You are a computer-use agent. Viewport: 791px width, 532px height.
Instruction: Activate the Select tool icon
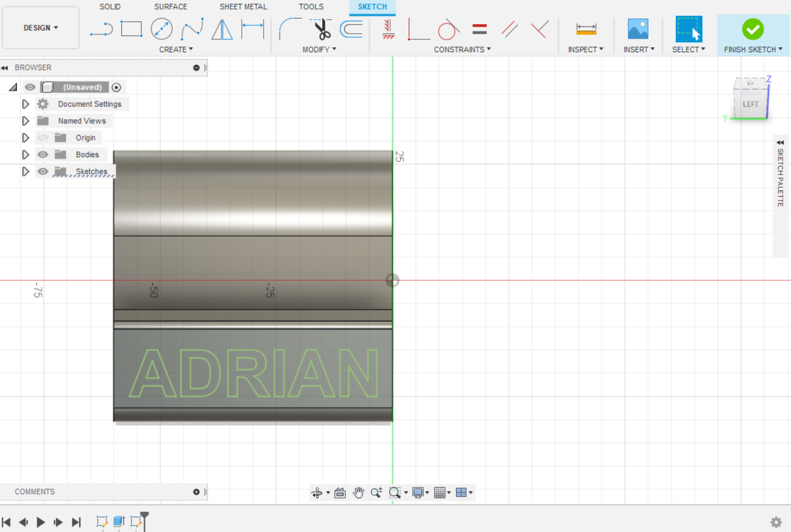point(689,29)
